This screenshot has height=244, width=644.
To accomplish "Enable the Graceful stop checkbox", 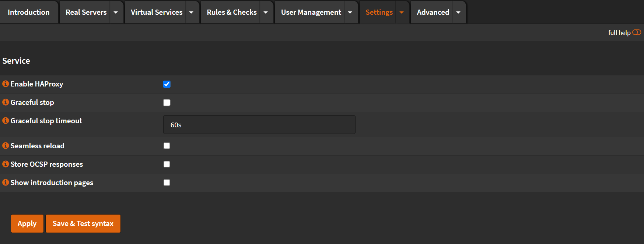I will tap(167, 103).
